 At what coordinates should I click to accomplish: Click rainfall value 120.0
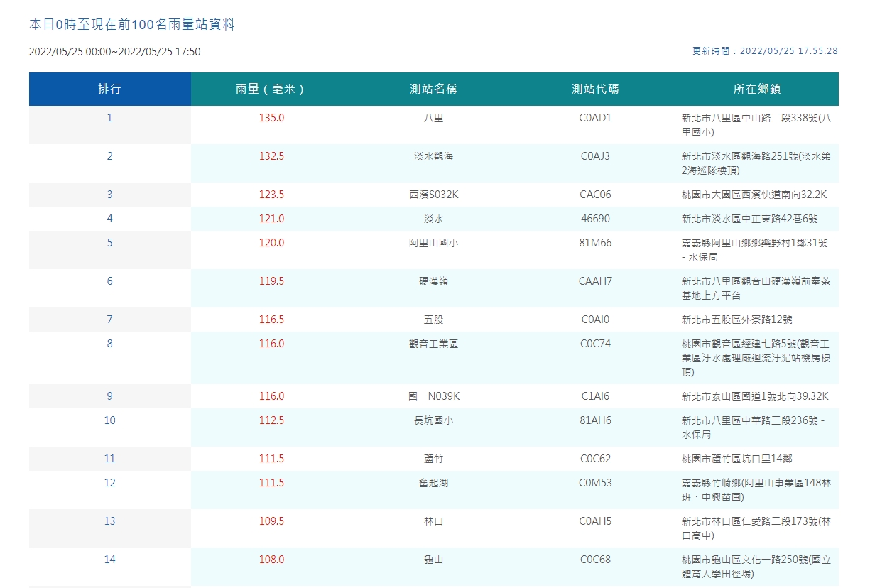271,243
